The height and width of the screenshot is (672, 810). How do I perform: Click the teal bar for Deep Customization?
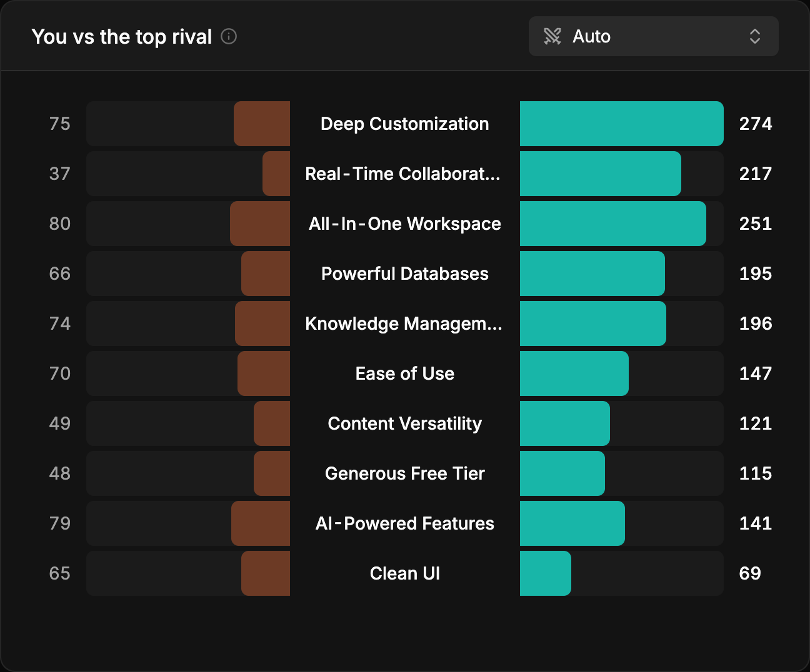point(622,124)
